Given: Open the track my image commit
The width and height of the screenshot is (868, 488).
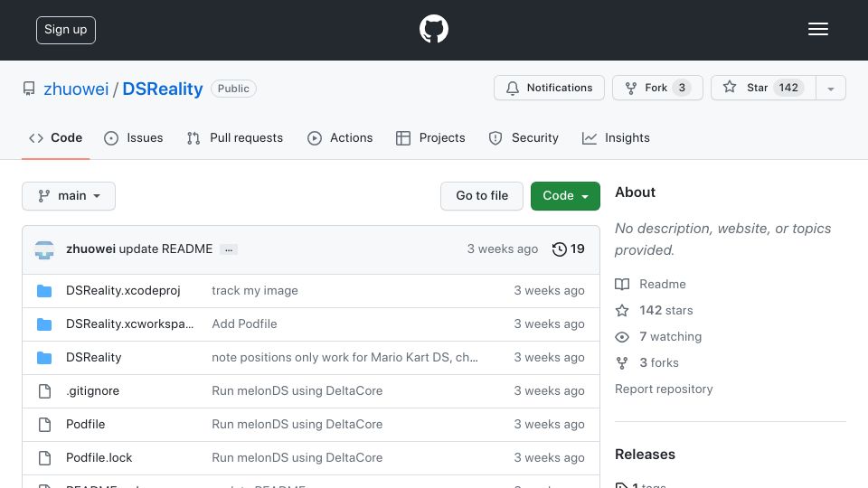Looking at the screenshot, I should point(255,290).
